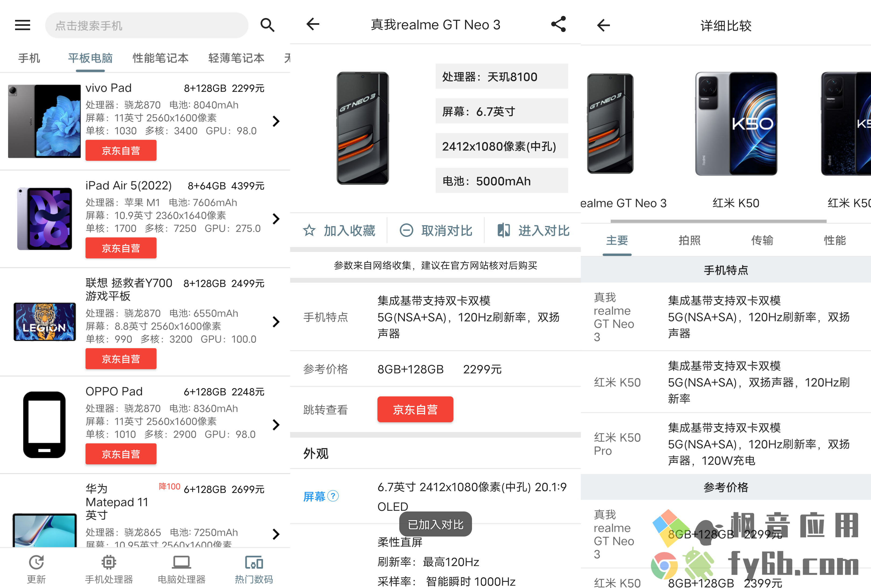871x588 pixels.
Task: Click the Legion Y700 thumbnail
Action: pos(45,321)
